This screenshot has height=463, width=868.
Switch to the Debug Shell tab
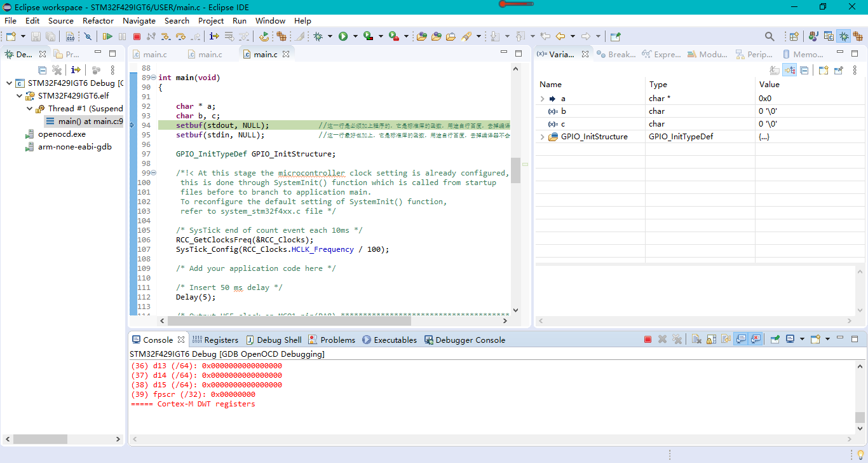point(273,340)
